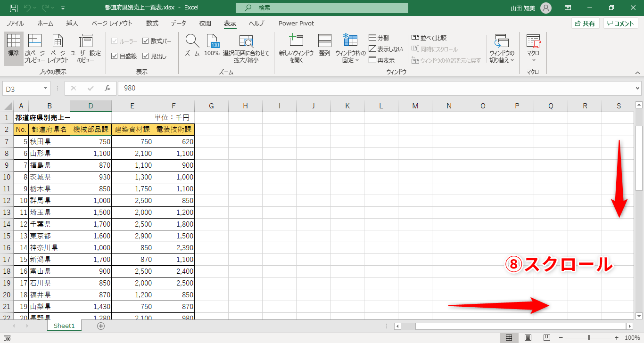The width and height of the screenshot is (644, 343).
Task: Click 選択範囲に合わせて拡大/縮小
Action: click(x=246, y=49)
